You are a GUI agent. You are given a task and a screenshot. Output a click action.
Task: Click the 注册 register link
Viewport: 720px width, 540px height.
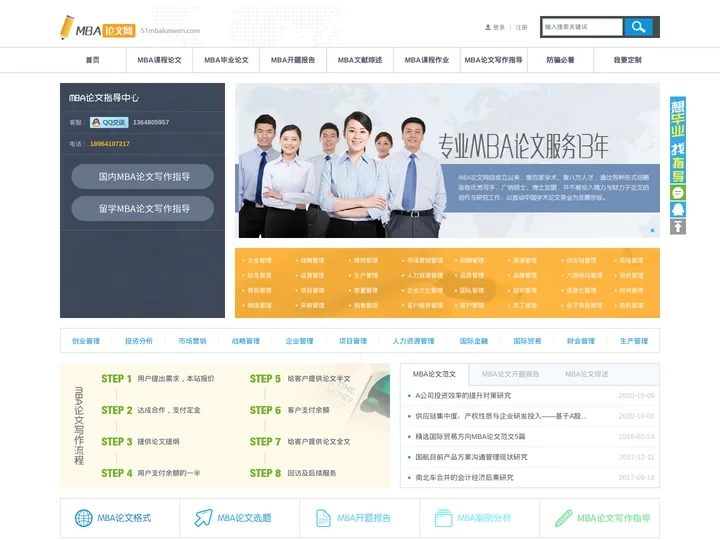(x=522, y=28)
